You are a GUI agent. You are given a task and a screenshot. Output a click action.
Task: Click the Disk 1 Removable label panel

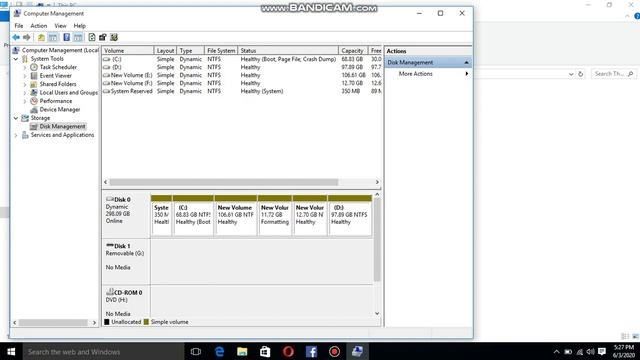pos(126,262)
